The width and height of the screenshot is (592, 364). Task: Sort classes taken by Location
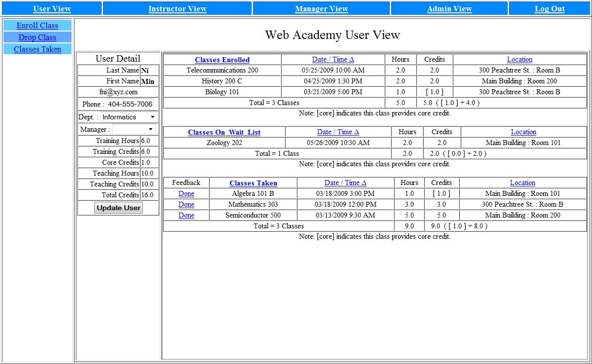(522, 183)
